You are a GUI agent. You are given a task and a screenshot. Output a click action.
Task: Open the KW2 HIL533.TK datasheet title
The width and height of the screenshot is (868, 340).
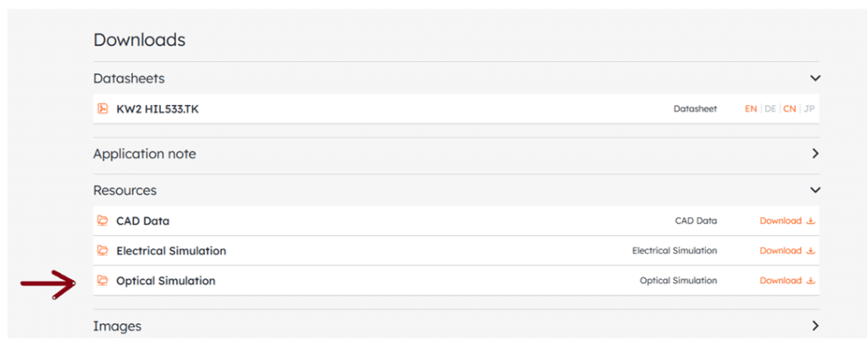[157, 109]
